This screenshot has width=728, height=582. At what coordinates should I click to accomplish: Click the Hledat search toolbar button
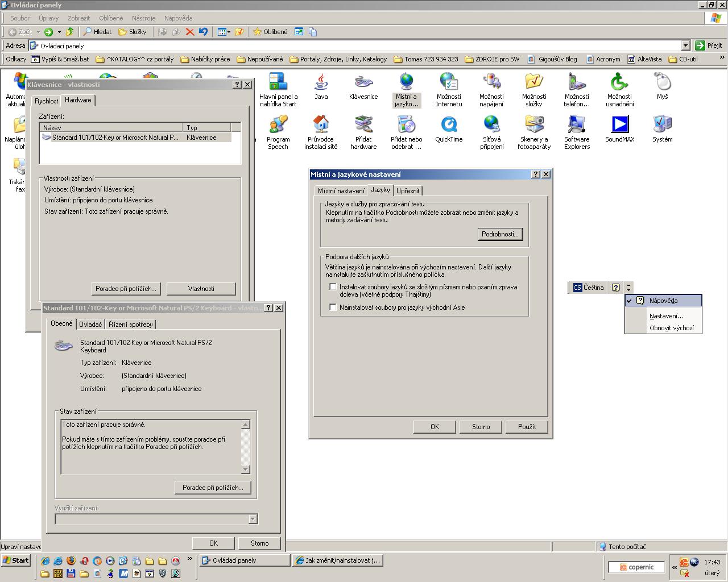[x=97, y=32]
